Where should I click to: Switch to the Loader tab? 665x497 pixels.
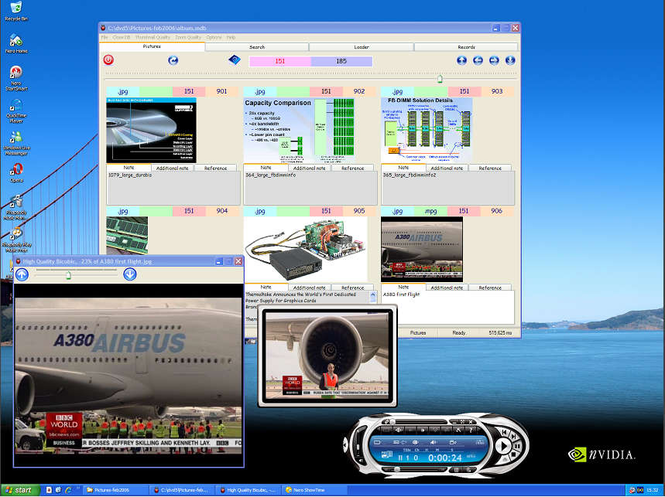(361, 47)
